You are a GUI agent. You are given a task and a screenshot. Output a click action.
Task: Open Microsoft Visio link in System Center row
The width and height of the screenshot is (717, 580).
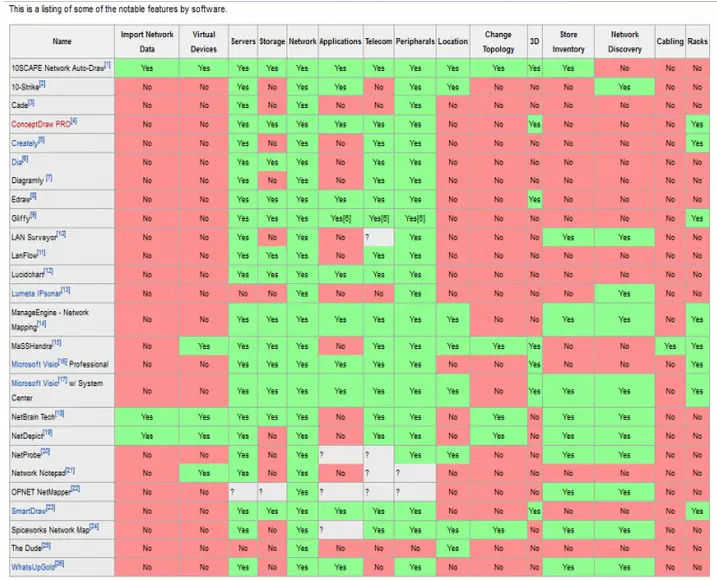(x=35, y=383)
